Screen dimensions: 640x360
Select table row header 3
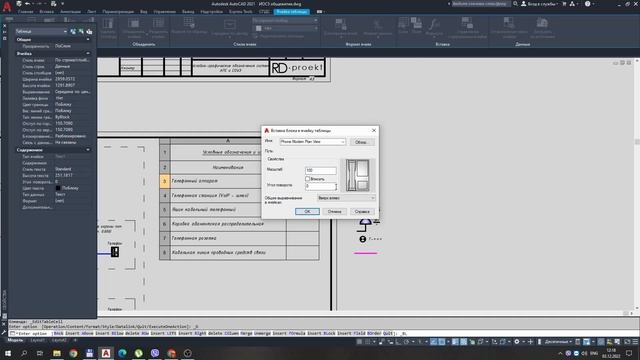pyautogui.click(x=164, y=181)
